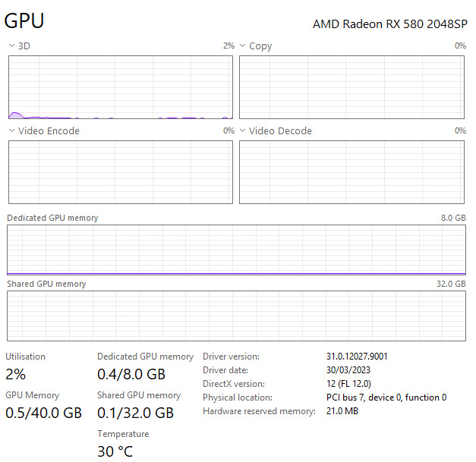Image resolution: width=476 pixels, height=462 pixels.
Task: Click the Utilisation 2% value
Action: click(x=16, y=374)
